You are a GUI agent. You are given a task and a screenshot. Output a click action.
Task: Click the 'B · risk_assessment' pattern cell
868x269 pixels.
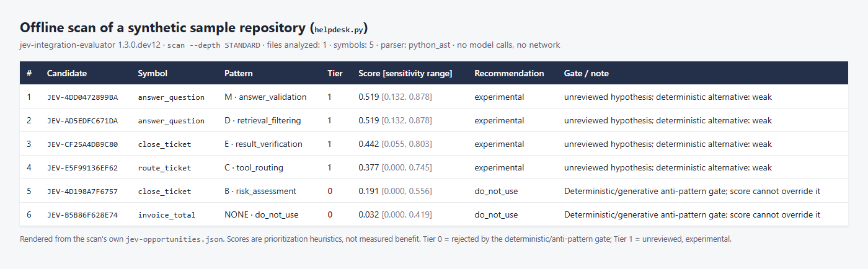point(260,192)
